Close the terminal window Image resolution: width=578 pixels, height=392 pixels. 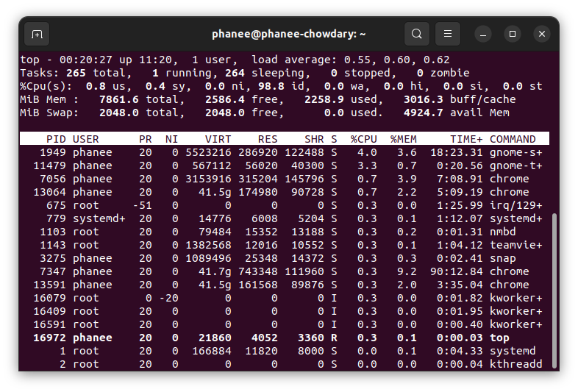pyautogui.click(x=542, y=34)
